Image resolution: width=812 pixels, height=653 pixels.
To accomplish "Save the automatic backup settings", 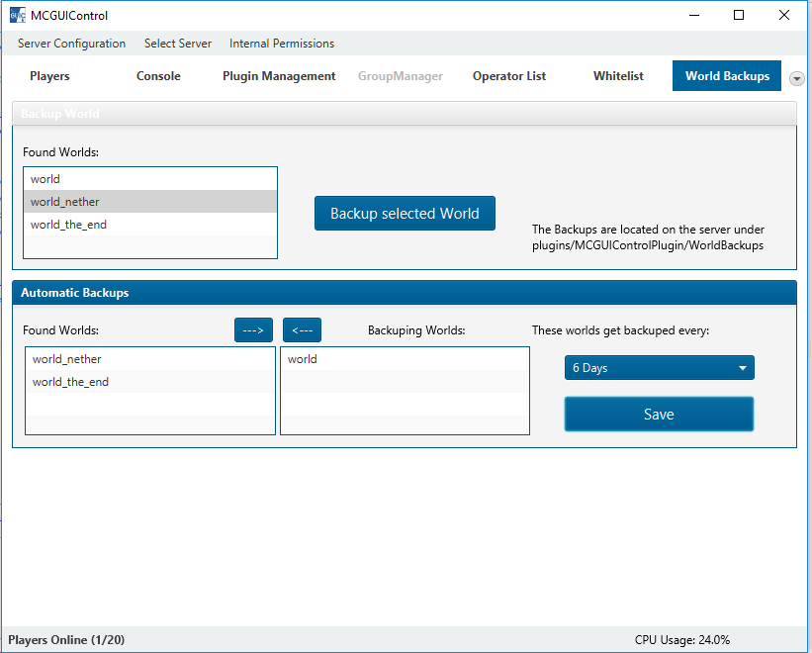I will [x=659, y=415].
